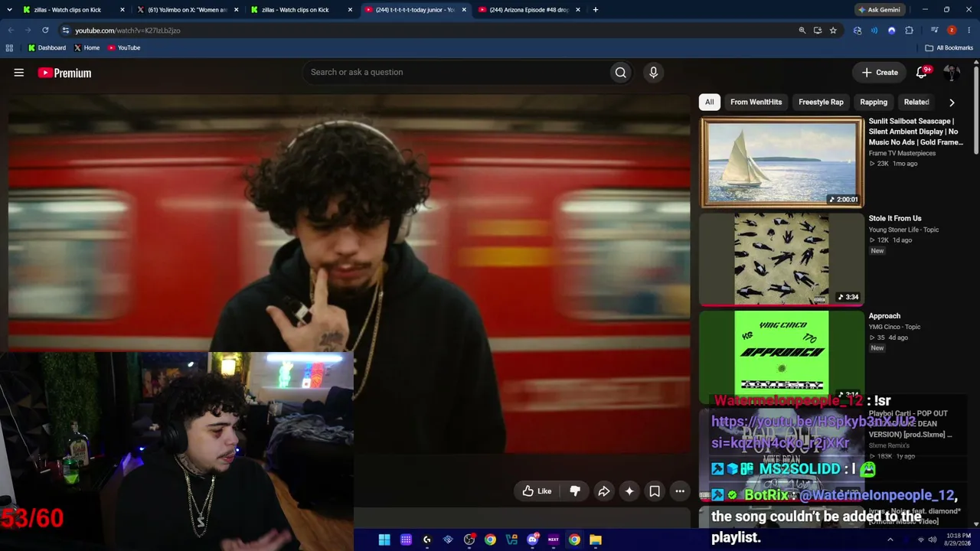Viewport: 980px width, 551px height.
Task: Dislike the current video
Action: point(575,491)
